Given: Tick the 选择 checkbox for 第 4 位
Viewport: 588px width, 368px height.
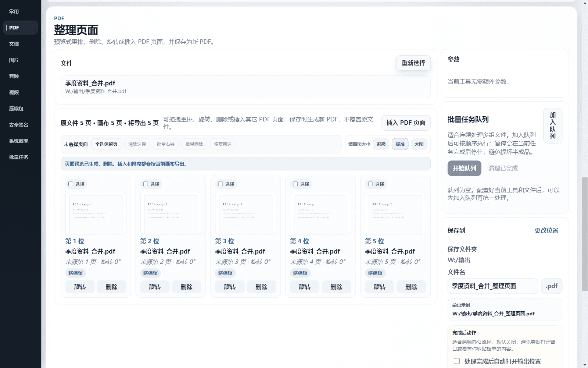Looking at the screenshot, I should tap(295, 184).
